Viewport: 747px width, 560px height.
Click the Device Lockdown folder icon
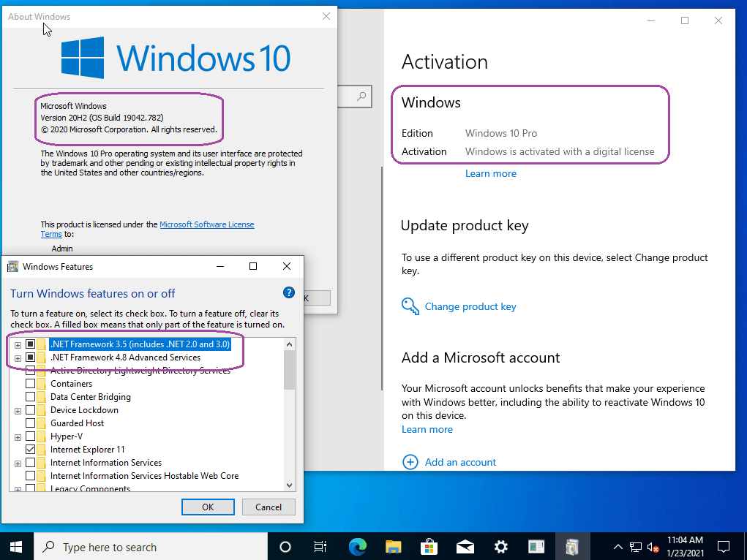coord(42,409)
